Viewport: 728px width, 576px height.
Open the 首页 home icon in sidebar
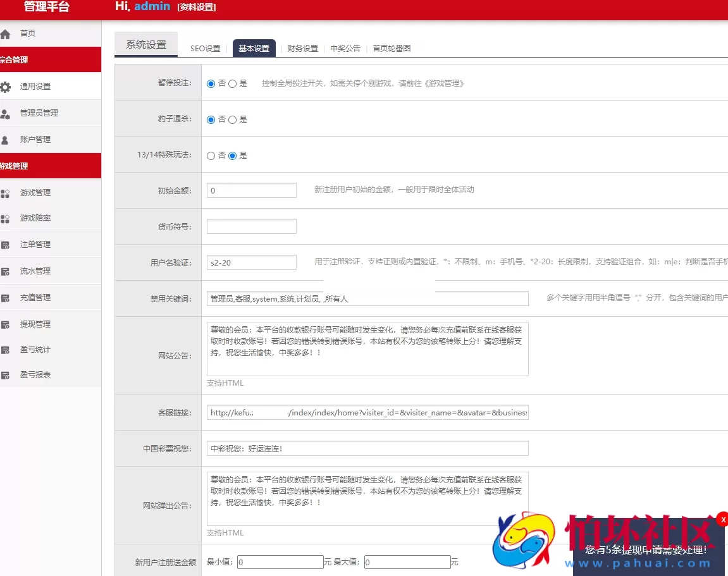[x=7, y=34]
